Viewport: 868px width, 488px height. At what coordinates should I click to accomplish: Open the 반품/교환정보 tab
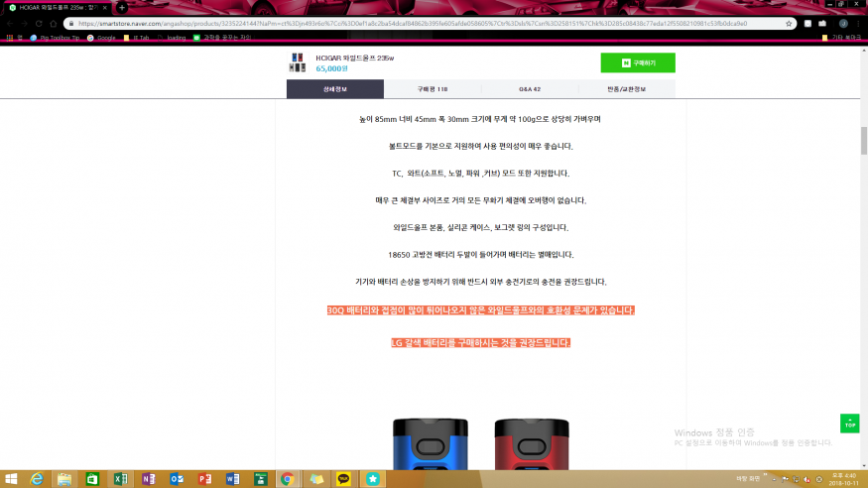[x=626, y=89]
